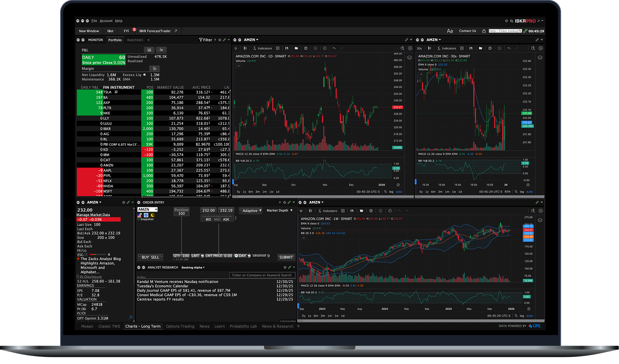Click the P&L chart graph icon
This screenshot has height=364, width=619.
149,49
